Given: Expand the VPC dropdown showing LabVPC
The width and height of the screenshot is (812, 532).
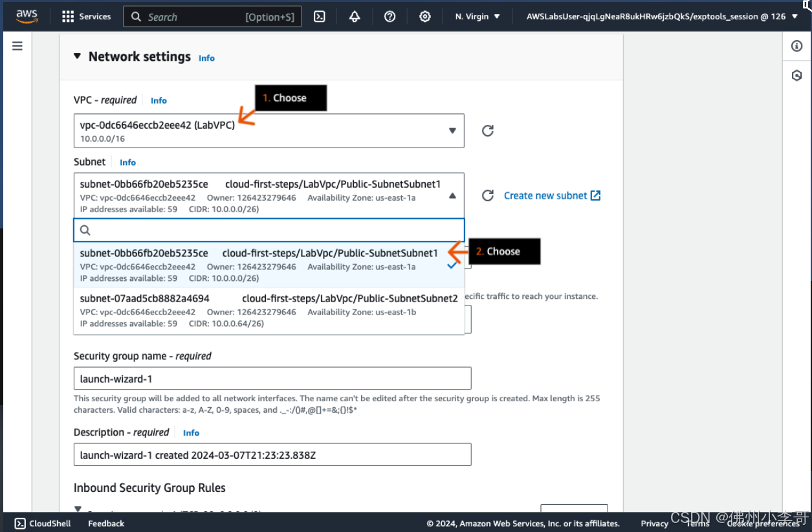Looking at the screenshot, I should tap(269, 131).
